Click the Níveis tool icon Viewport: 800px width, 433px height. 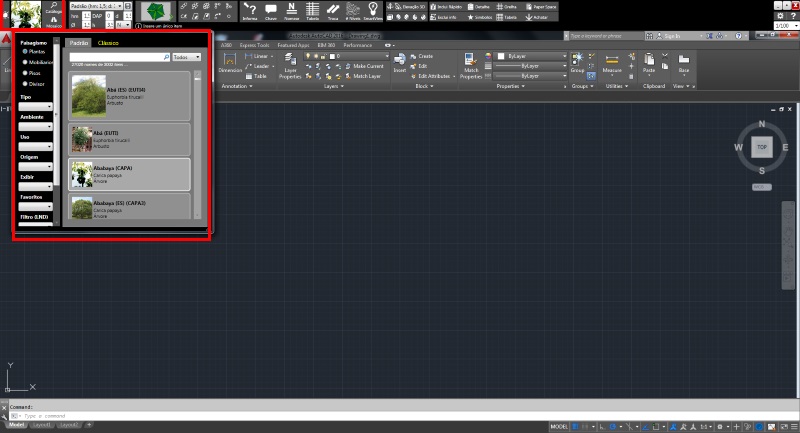click(353, 11)
